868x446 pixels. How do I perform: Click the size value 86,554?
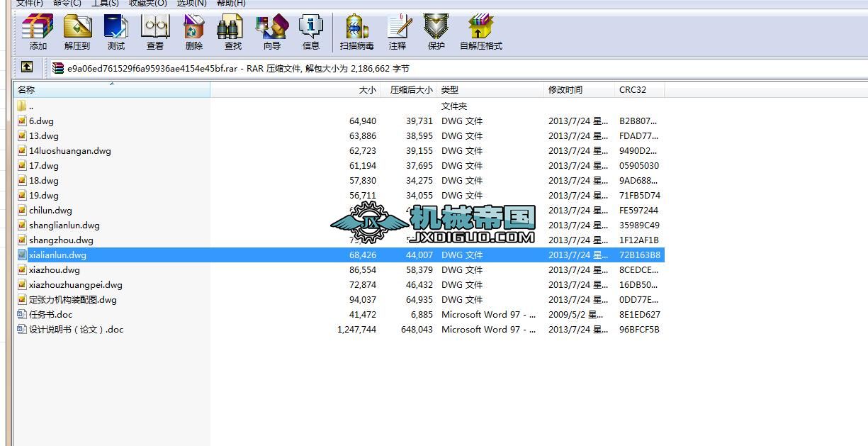363,269
